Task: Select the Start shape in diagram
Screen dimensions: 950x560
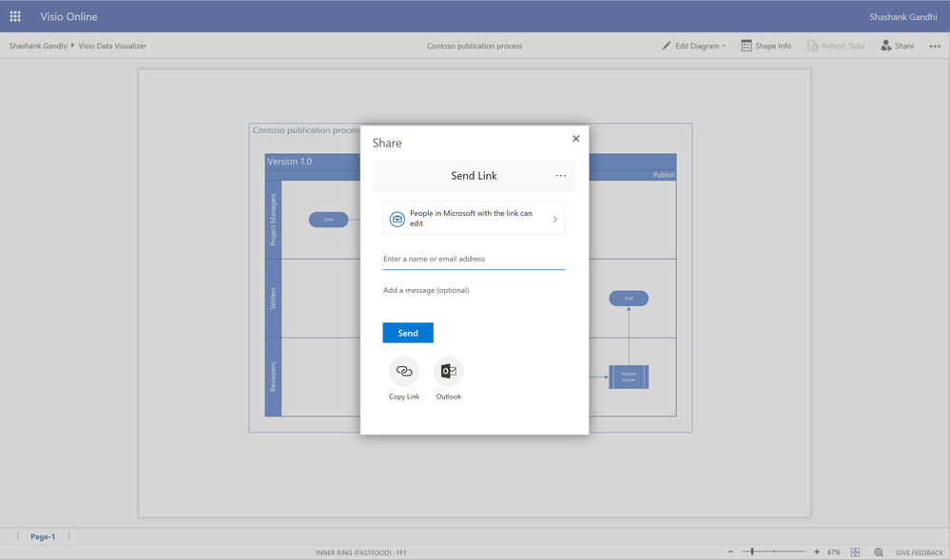Action: [x=328, y=220]
